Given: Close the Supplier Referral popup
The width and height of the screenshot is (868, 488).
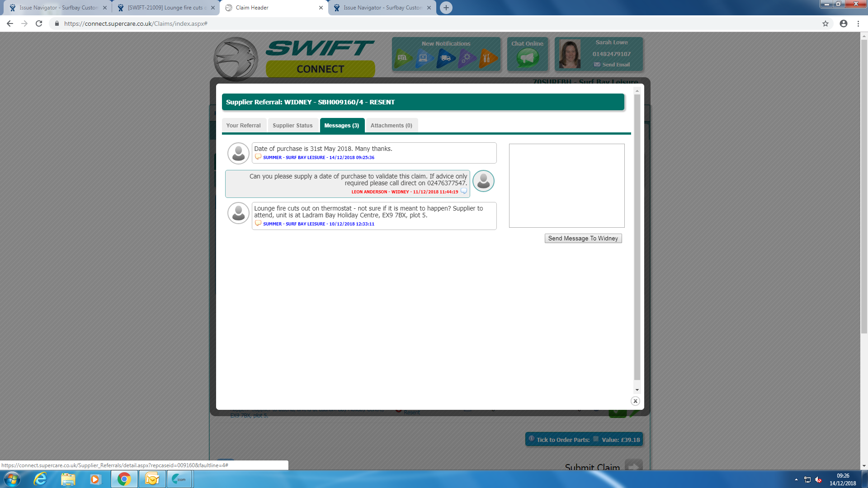Looking at the screenshot, I should (x=635, y=401).
